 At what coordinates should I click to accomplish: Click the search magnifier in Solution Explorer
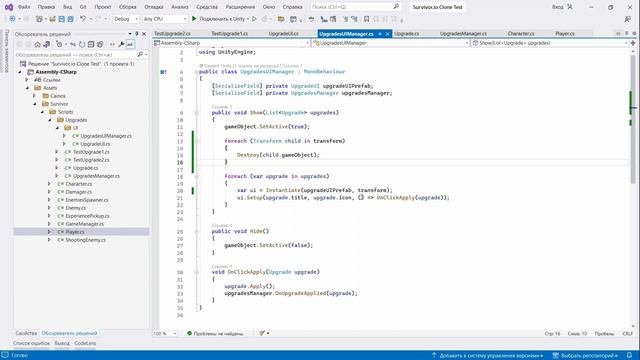point(140,54)
